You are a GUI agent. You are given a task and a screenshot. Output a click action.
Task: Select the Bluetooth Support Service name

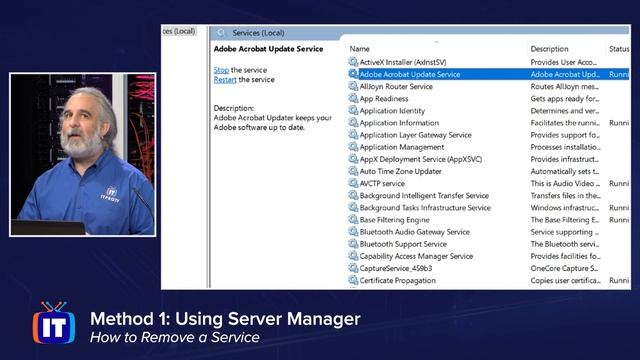coord(403,244)
